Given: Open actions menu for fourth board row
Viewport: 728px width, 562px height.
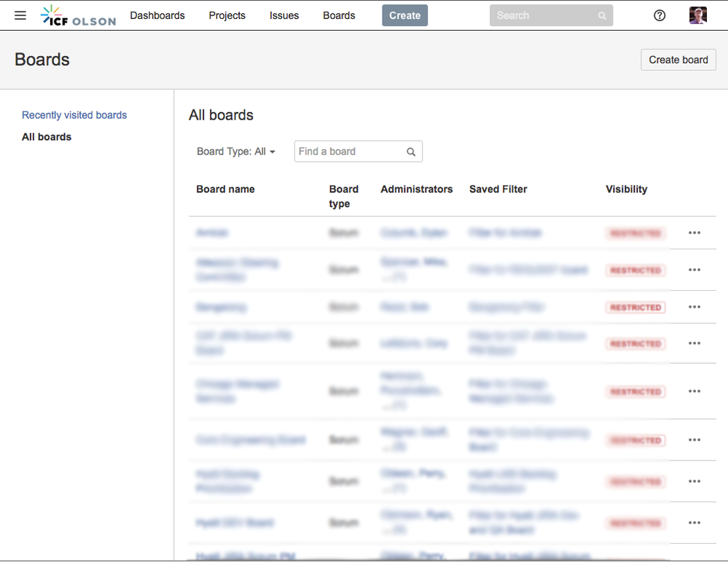Looking at the screenshot, I should pos(694,343).
